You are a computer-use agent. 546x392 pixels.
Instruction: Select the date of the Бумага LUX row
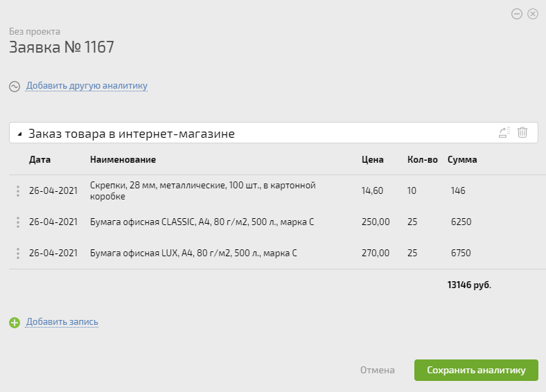[53, 253]
